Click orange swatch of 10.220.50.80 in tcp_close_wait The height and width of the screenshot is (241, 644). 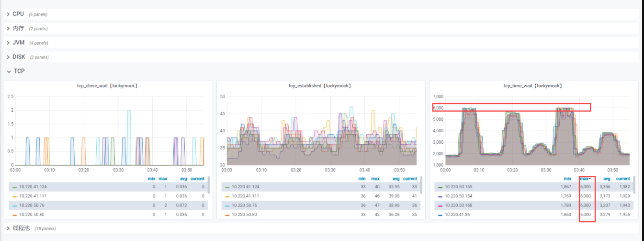14,215
